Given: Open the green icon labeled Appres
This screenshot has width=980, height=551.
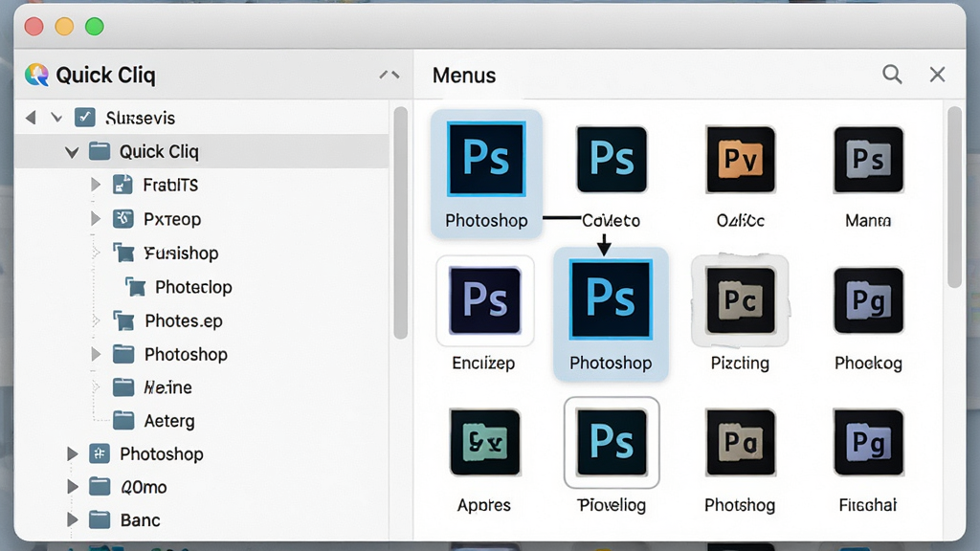Looking at the screenshot, I should tap(485, 442).
